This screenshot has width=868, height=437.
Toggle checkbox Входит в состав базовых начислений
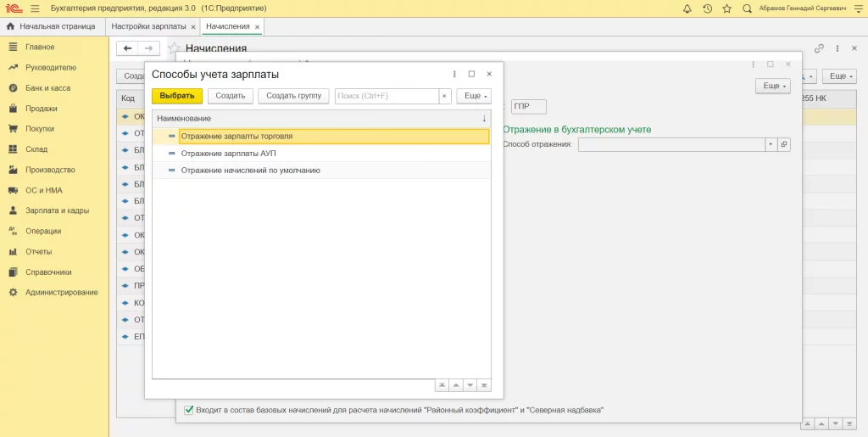(189, 410)
